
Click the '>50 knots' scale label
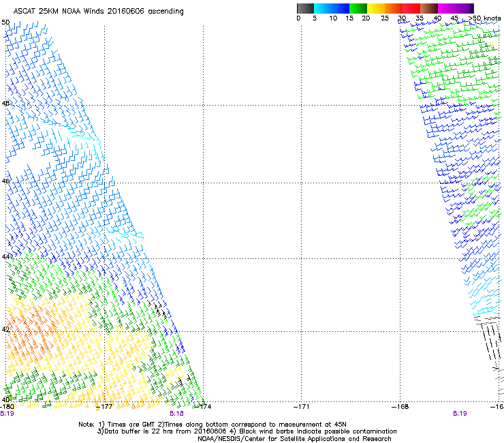pyautogui.click(x=484, y=18)
